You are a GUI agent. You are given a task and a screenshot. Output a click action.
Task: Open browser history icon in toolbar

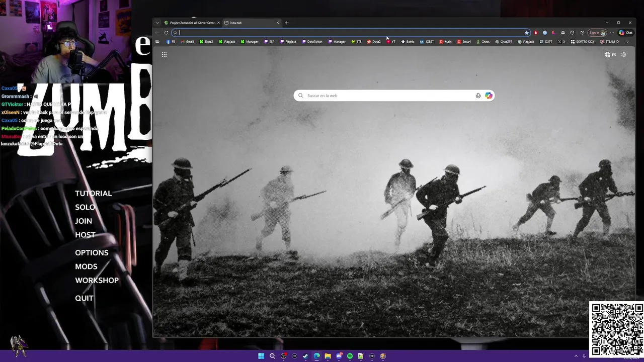click(x=582, y=33)
